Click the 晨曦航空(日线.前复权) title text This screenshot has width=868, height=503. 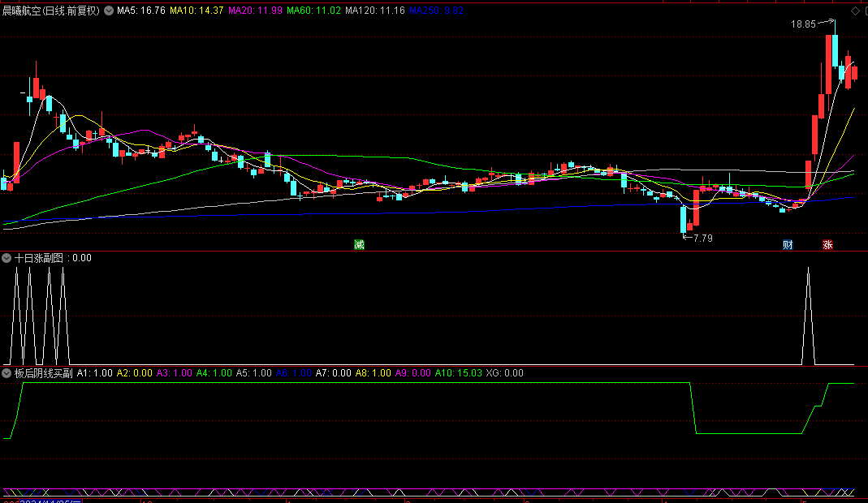coord(51,11)
